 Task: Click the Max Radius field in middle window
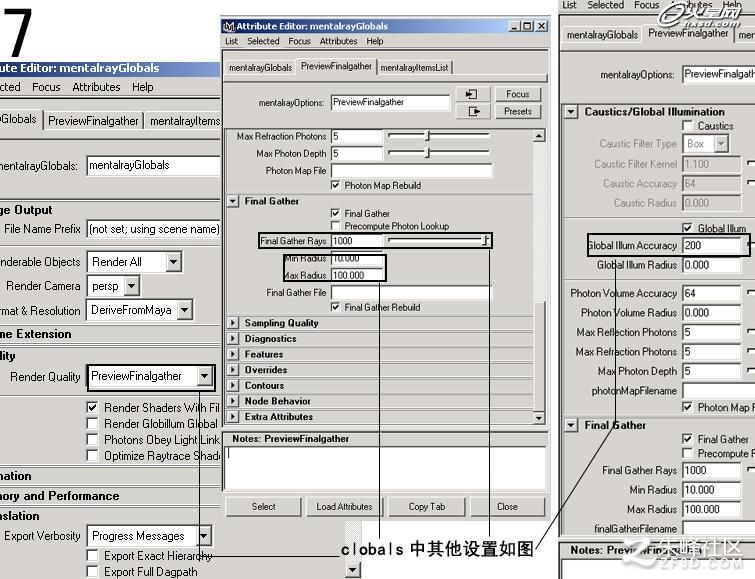click(x=357, y=275)
